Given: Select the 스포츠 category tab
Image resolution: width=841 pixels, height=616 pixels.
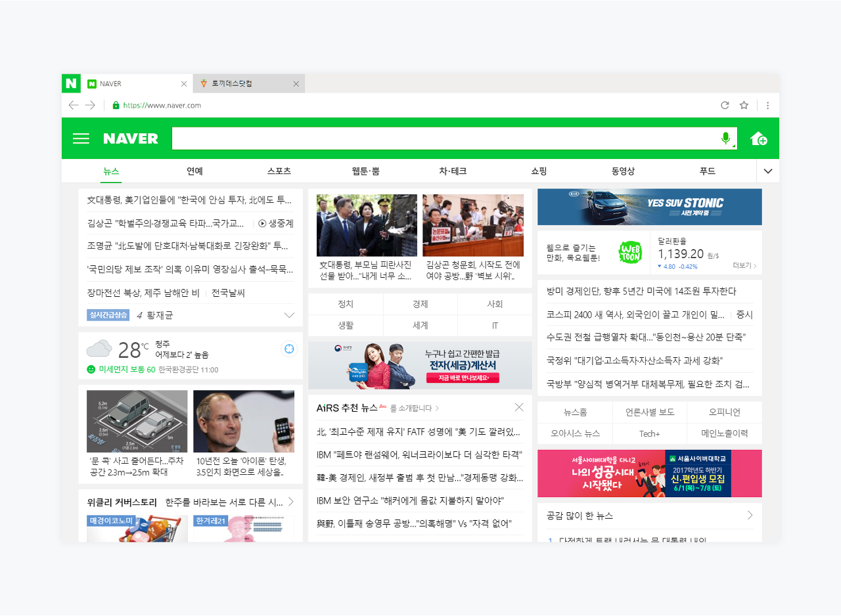Looking at the screenshot, I should [279, 171].
